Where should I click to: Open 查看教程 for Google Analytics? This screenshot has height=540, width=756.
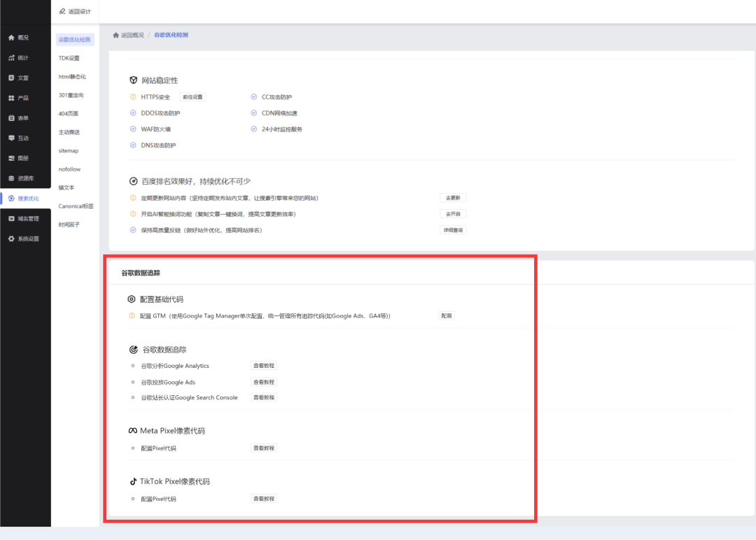(264, 366)
